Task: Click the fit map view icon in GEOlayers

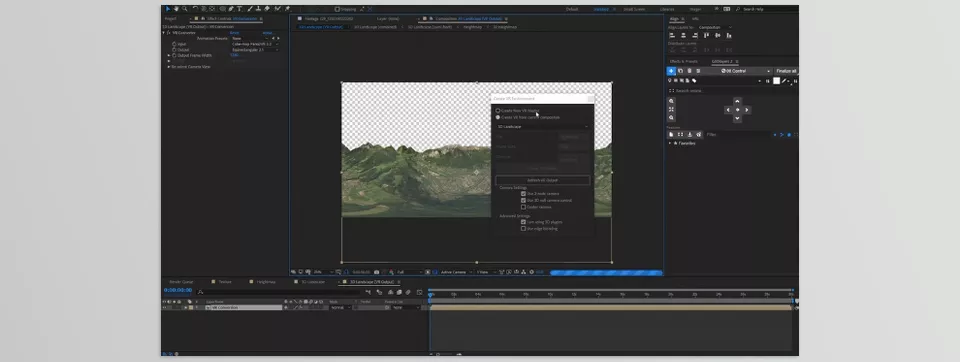Action: [672, 109]
